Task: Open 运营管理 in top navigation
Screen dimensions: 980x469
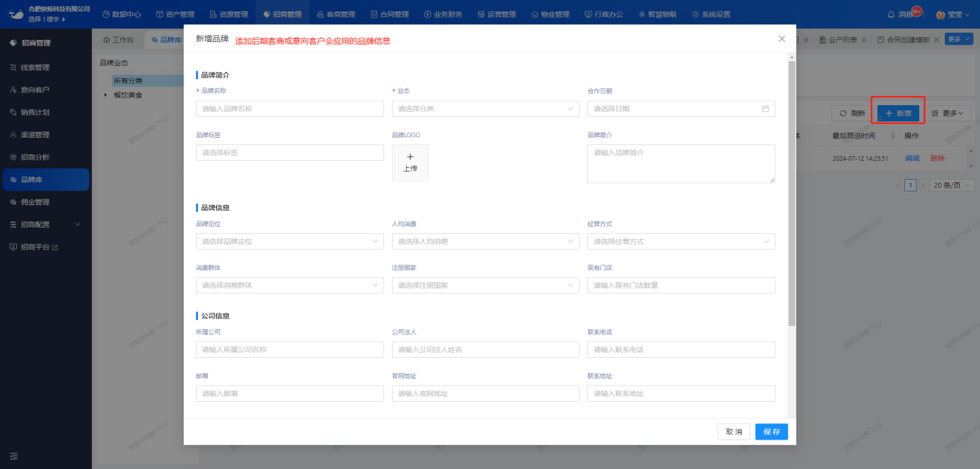Action: coord(497,14)
